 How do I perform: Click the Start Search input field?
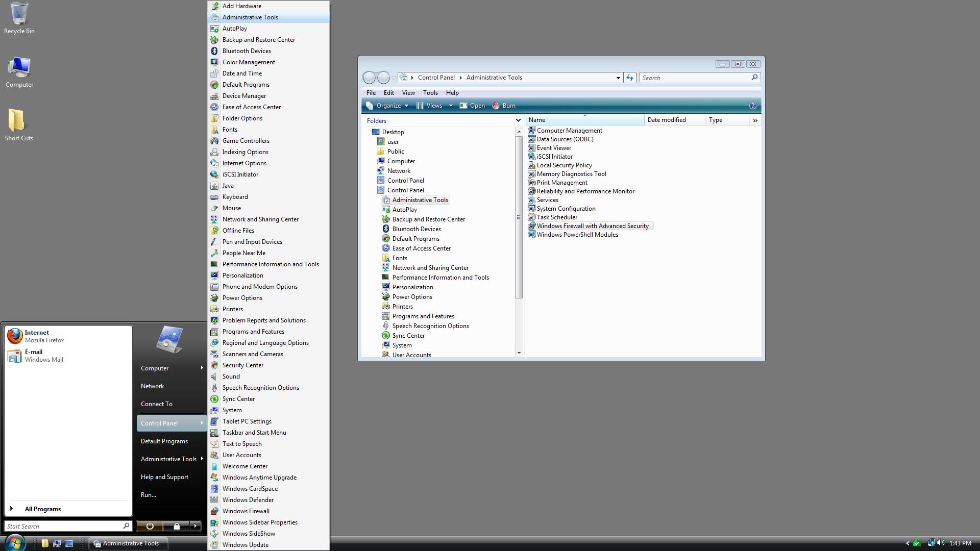click(63, 526)
